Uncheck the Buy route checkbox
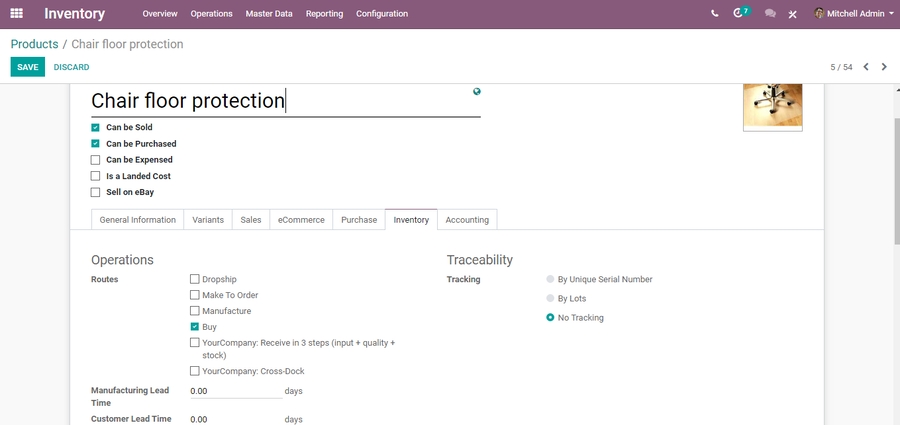This screenshot has width=900, height=425. click(x=195, y=327)
